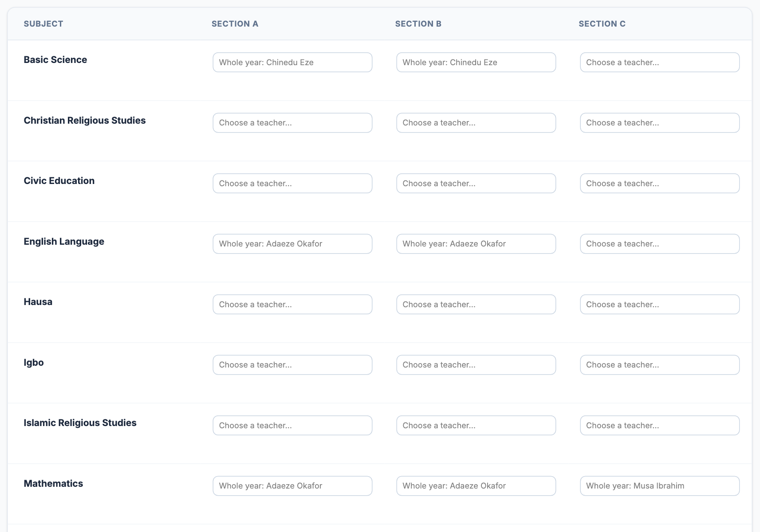
Task: Click the SECTION B column header
Action: (418, 24)
